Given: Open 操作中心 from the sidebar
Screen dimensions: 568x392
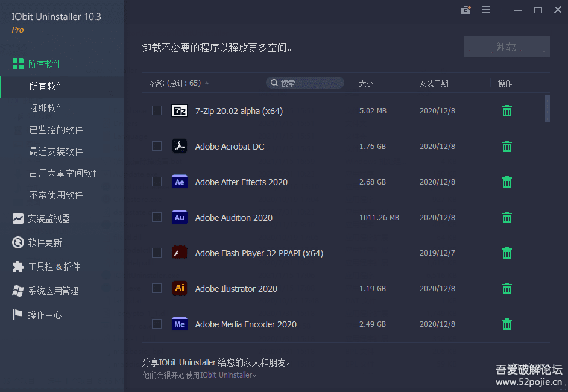Looking at the screenshot, I should (45, 315).
